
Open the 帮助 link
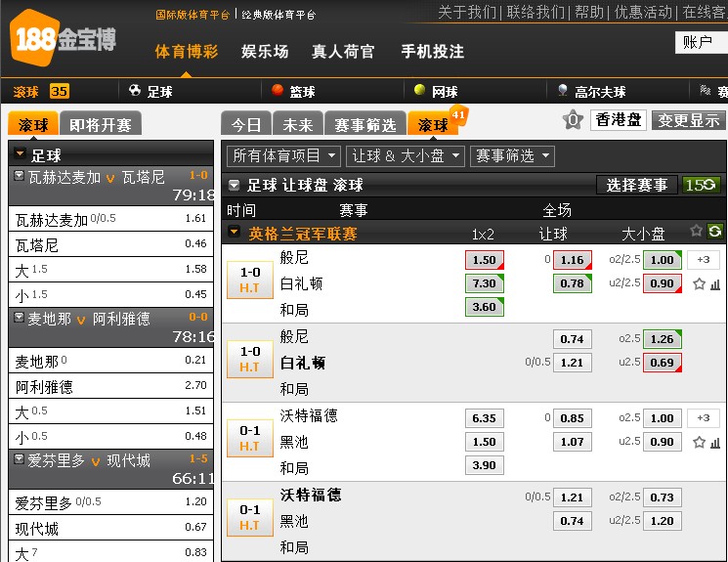(x=589, y=12)
